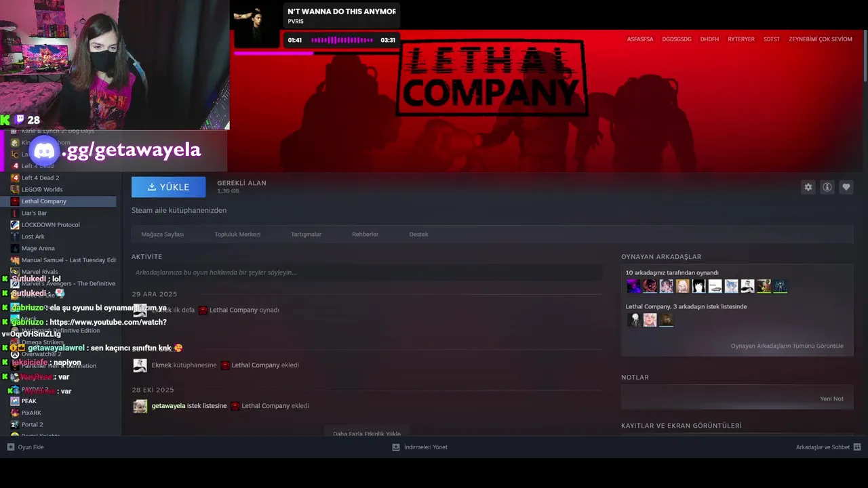Click Oynayan Arkadaşların Tümünü Görüntüle link
The height and width of the screenshot is (488, 868).
pos(787,346)
